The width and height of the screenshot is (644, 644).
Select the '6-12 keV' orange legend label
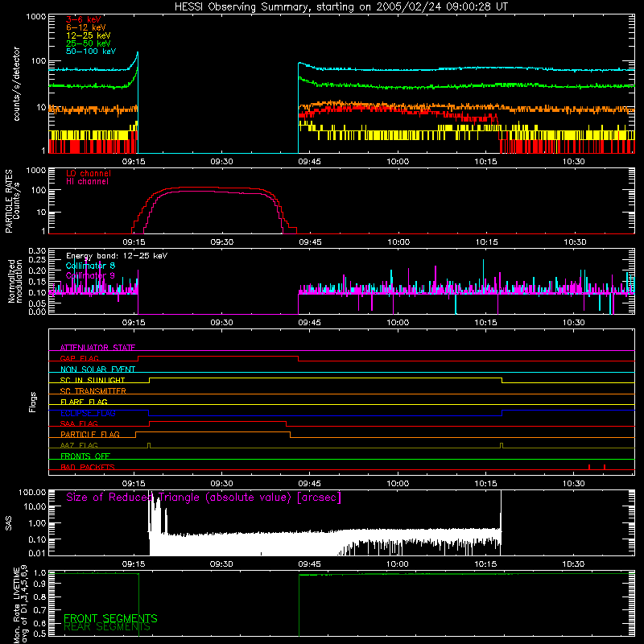86,27
